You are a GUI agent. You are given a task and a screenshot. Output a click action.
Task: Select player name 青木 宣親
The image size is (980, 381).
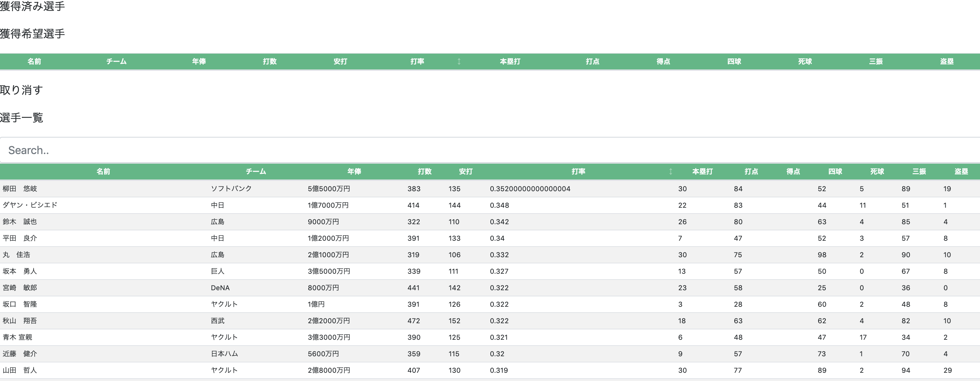18,337
